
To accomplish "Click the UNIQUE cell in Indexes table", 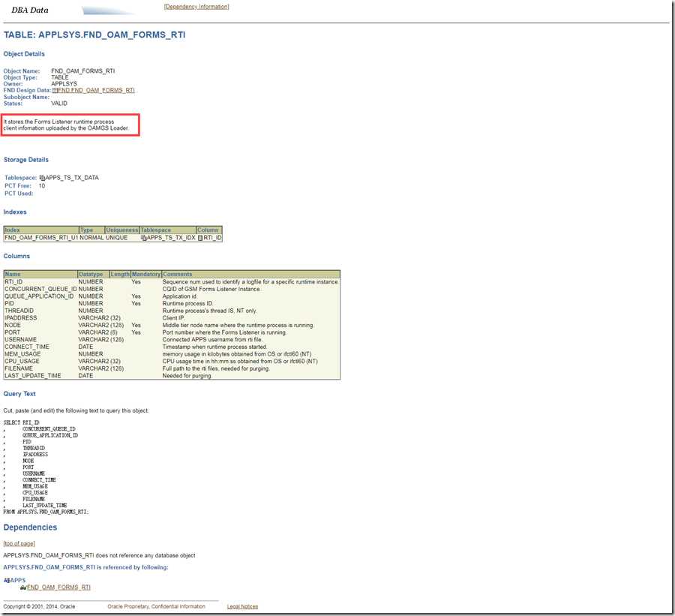I will [x=117, y=238].
